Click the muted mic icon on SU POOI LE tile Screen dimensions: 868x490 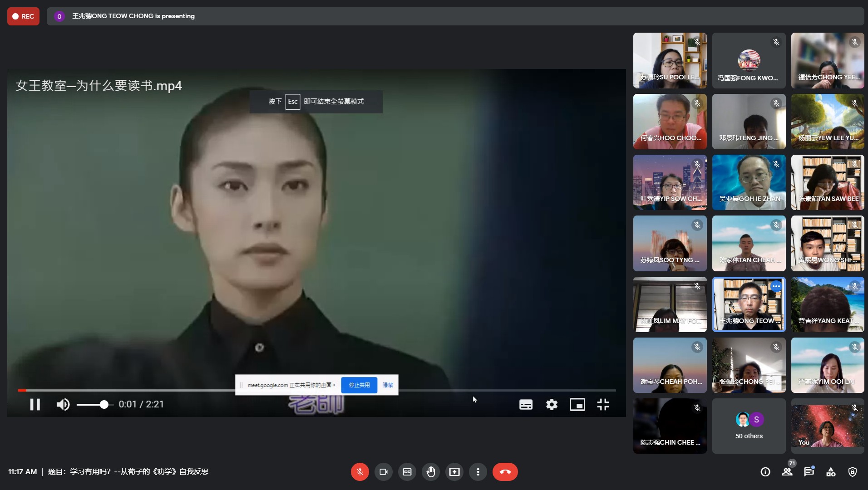(697, 42)
